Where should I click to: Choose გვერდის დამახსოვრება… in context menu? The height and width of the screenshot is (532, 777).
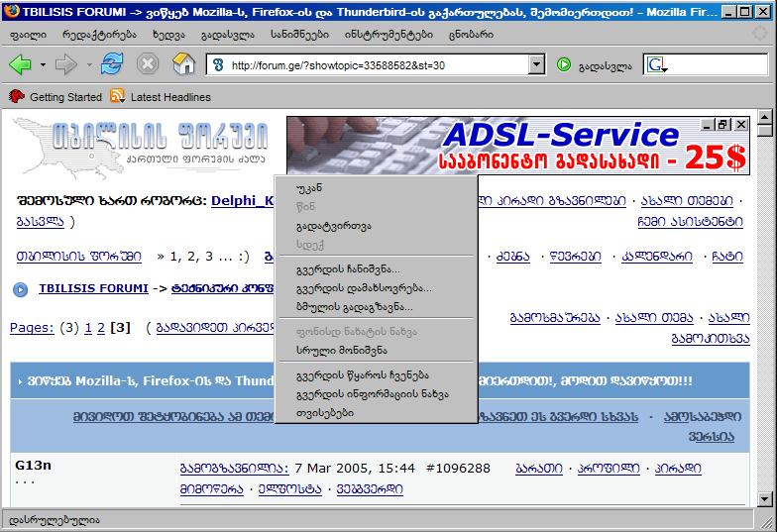click(x=377, y=287)
